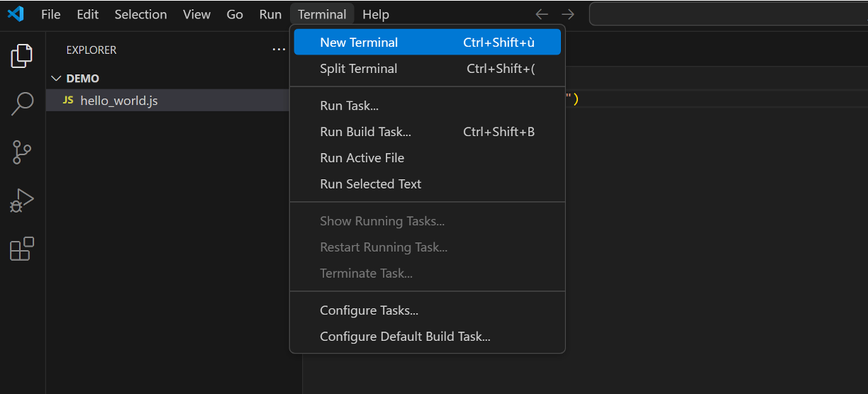The height and width of the screenshot is (394, 868).
Task: Click Run Task... in Terminal menu
Action: point(349,106)
